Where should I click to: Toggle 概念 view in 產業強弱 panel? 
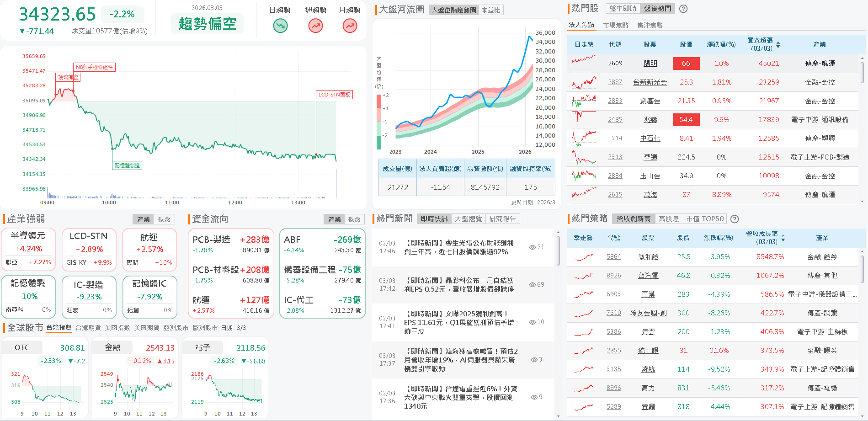point(164,219)
